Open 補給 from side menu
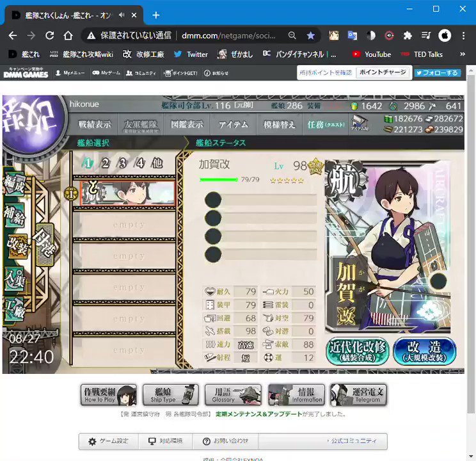The height and width of the screenshot is (461, 476). coord(14,216)
